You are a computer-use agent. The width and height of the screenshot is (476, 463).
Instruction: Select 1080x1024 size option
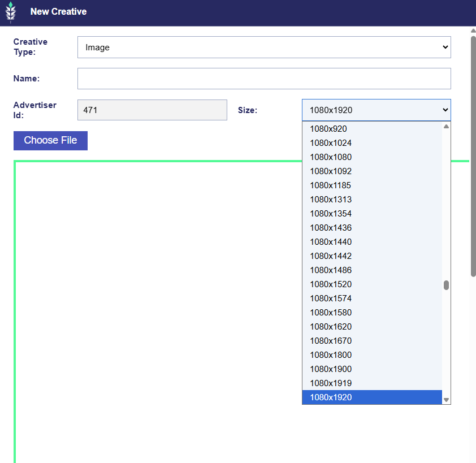click(x=331, y=143)
